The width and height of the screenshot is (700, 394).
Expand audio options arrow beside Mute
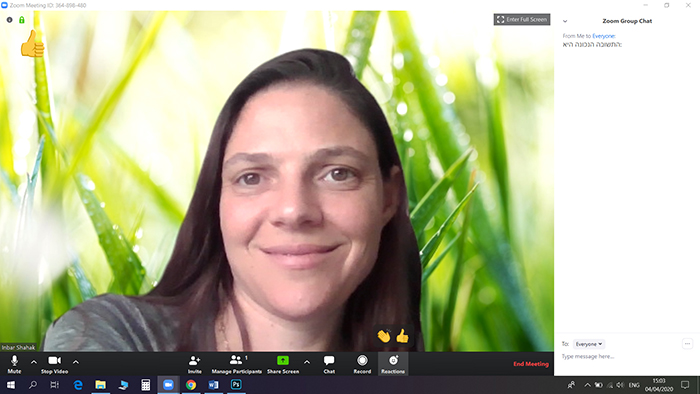pos(34,362)
